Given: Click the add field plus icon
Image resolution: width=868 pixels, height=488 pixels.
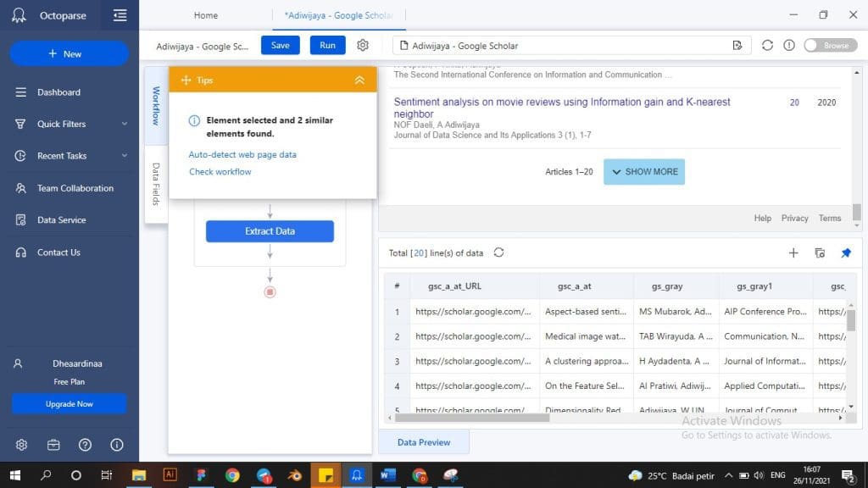Looking at the screenshot, I should (793, 252).
